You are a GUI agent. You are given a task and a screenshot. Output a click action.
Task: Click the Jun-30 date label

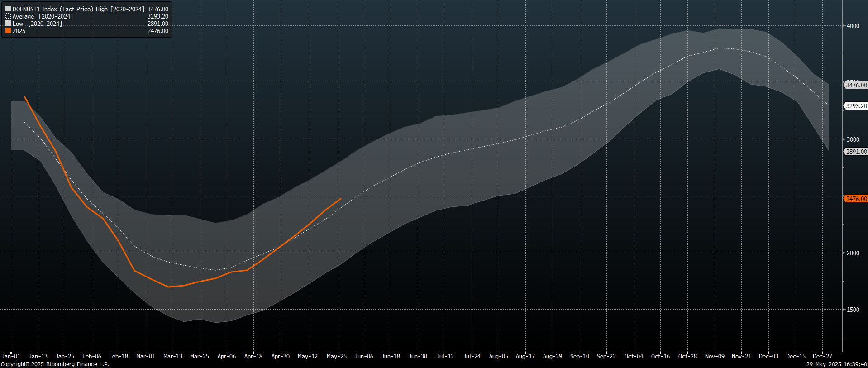pos(418,356)
